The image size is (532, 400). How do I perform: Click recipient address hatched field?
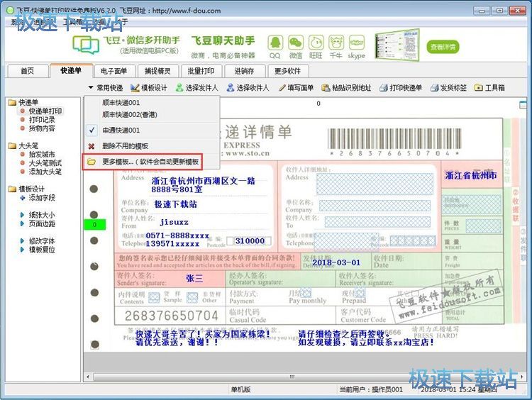[375, 184]
